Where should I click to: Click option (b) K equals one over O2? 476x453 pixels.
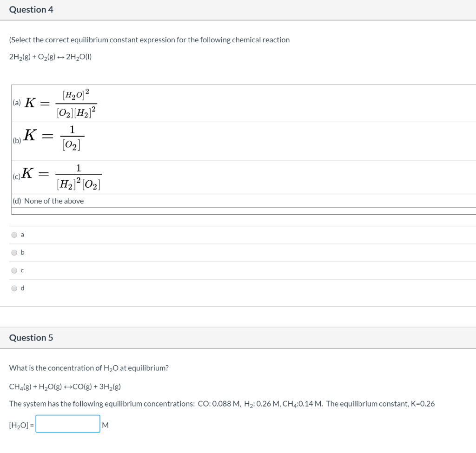[x=56, y=138]
